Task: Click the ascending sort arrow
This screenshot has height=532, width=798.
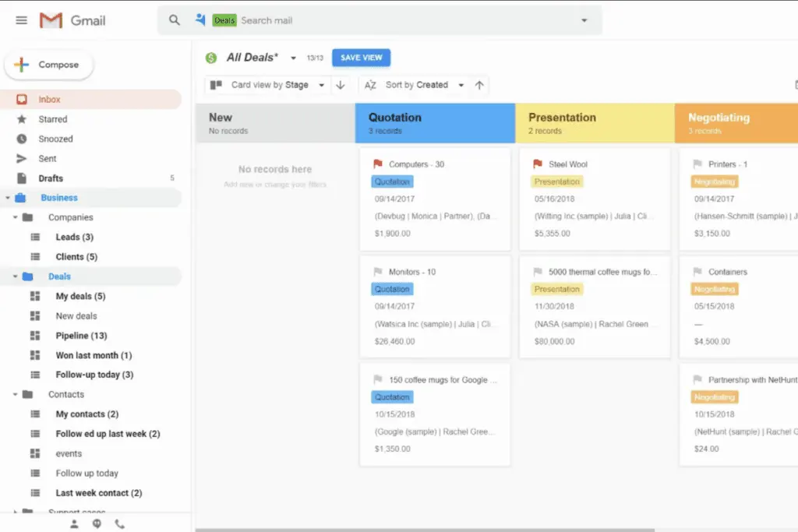Action: (479, 85)
